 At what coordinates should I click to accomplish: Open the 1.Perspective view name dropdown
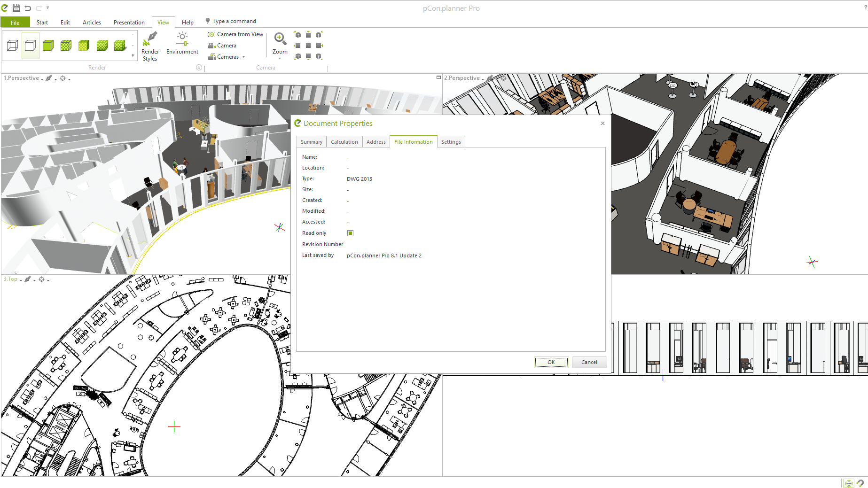pos(42,79)
